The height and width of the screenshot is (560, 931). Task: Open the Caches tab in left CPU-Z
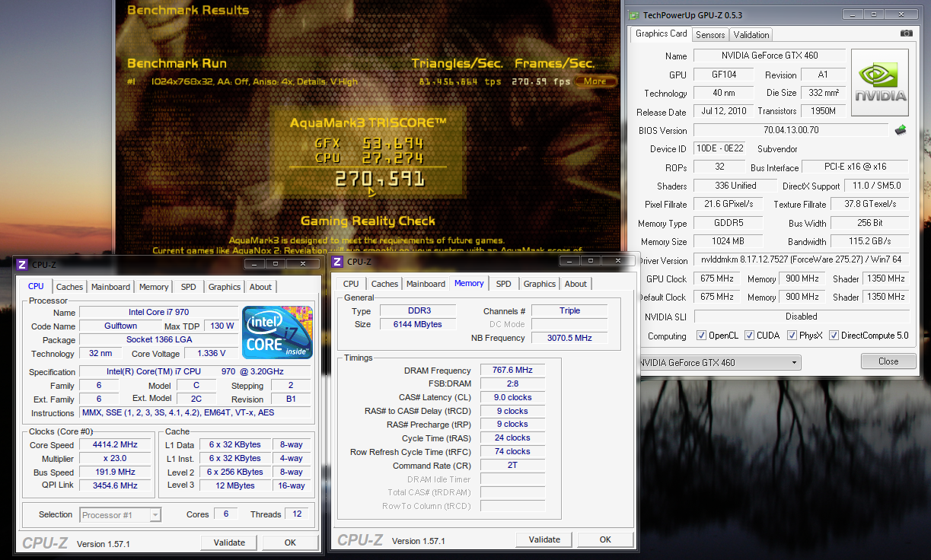point(69,287)
